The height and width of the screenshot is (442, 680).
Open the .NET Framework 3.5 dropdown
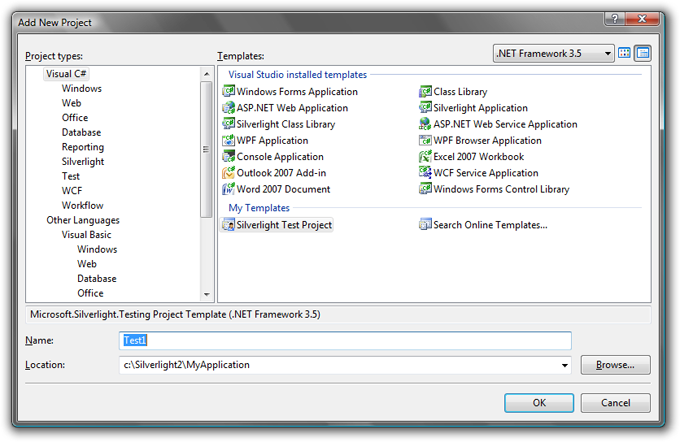pyautogui.click(x=553, y=53)
